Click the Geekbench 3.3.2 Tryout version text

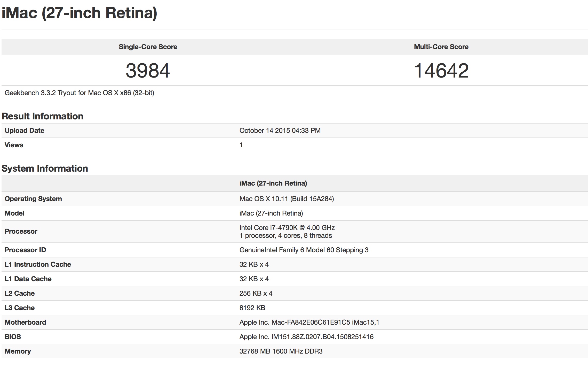[x=79, y=93]
